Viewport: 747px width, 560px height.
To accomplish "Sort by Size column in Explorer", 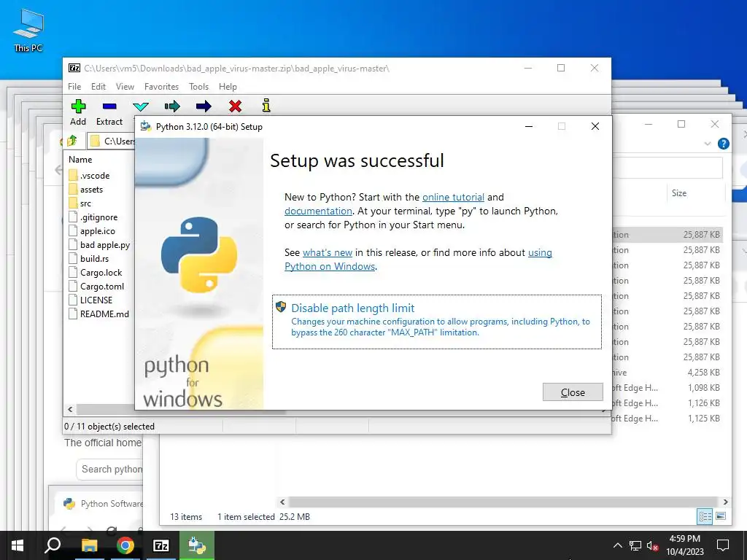I will coord(679,192).
